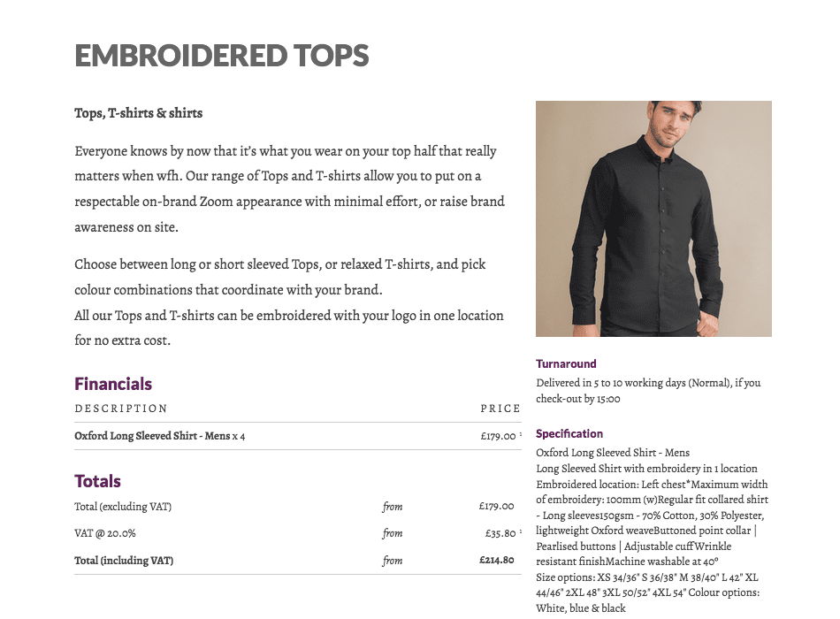This screenshot has width=840, height=619.
Task: Select the VAT @ 20.0% row label
Action: click(x=105, y=533)
